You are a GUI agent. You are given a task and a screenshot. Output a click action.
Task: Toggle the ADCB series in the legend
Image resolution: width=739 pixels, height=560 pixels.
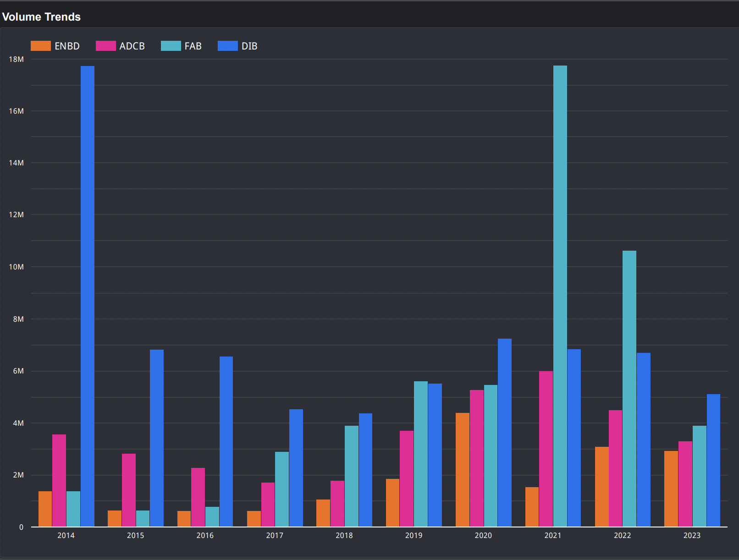pos(120,46)
